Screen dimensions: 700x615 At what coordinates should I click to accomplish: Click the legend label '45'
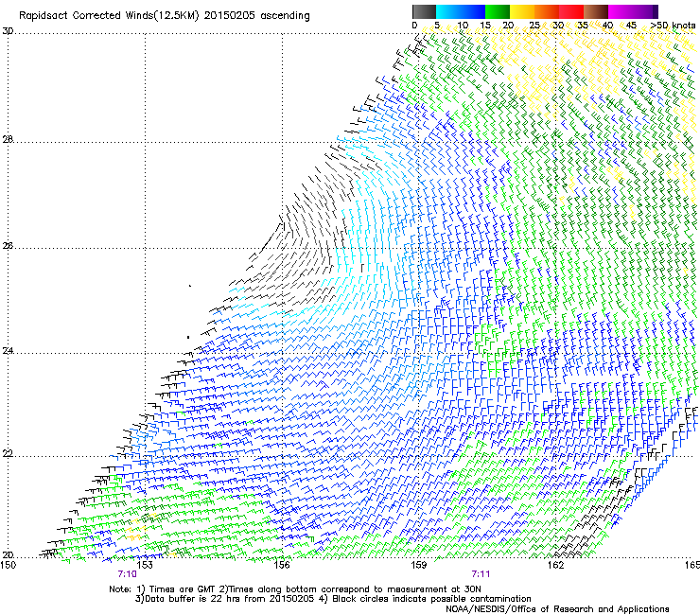coord(631,26)
